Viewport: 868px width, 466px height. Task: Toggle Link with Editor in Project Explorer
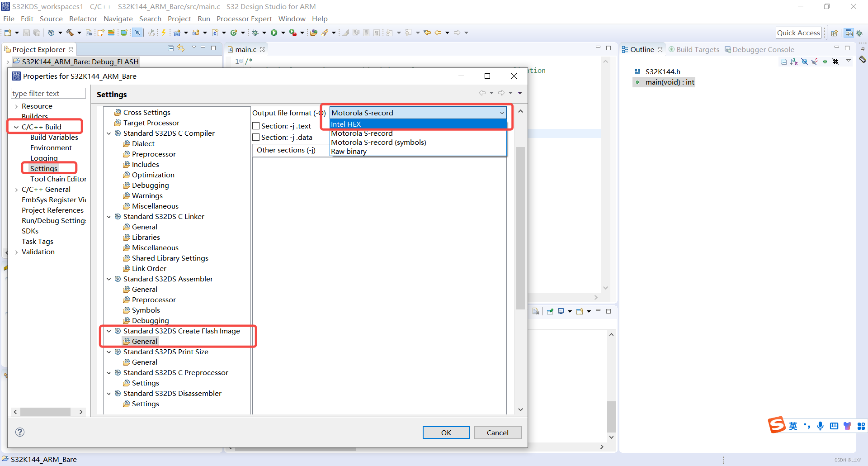181,48
